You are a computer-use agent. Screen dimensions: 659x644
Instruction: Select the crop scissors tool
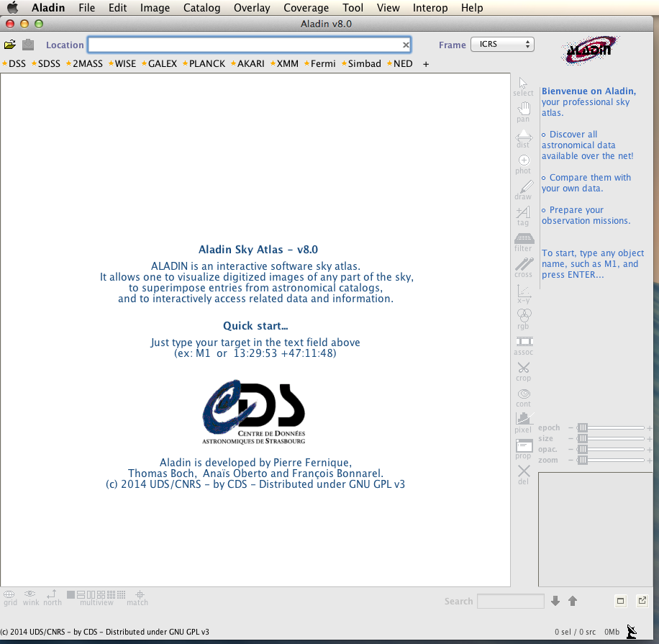(524, 372)
